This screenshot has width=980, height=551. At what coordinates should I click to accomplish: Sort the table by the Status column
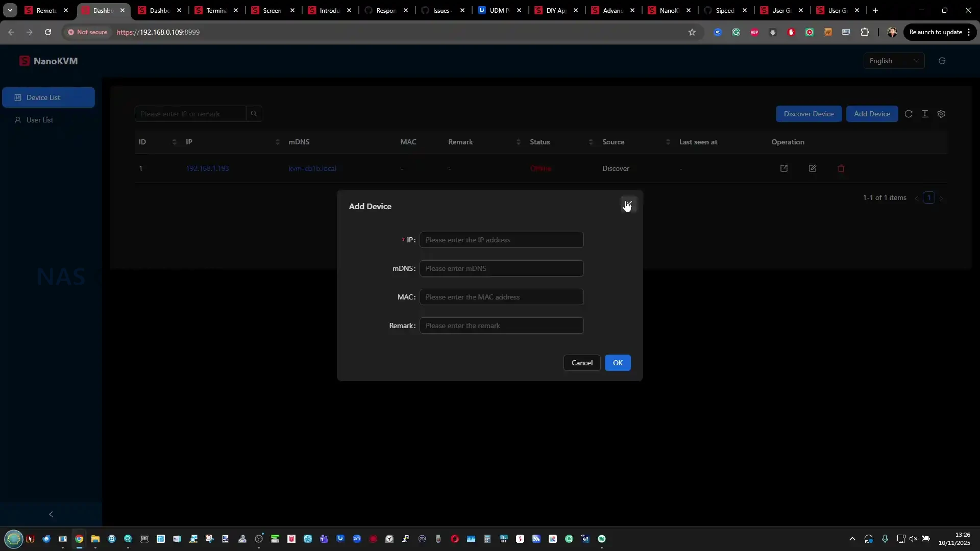(x=591, y=142)
